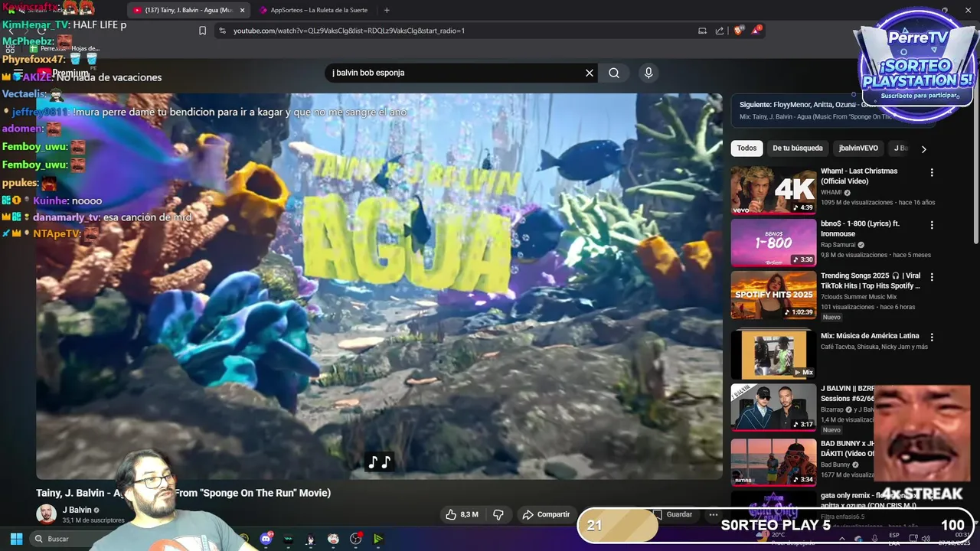
Task: Click 'WHAM!' channel name text
Action: click(831, 193)
